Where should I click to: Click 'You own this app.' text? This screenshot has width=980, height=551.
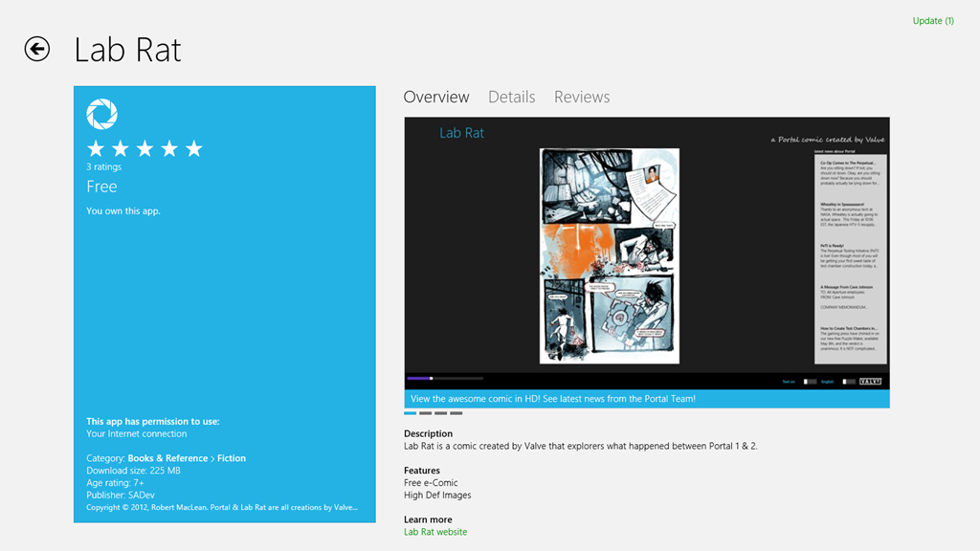click(123, 210)
